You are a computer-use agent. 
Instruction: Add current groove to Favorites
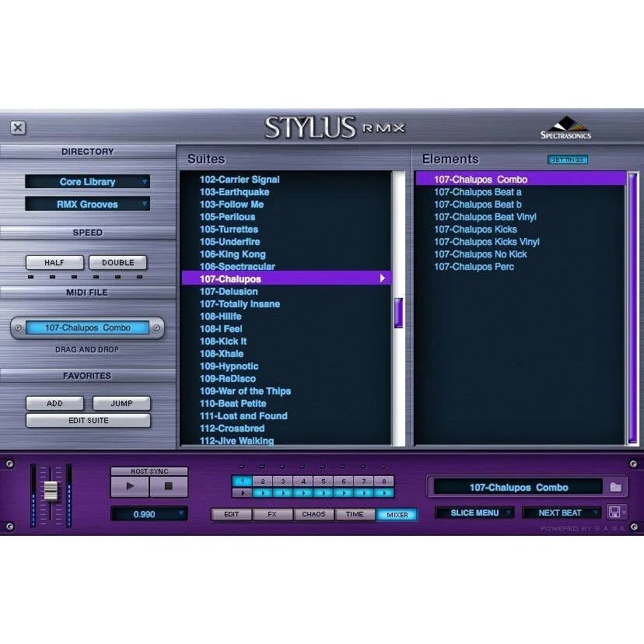54,404
